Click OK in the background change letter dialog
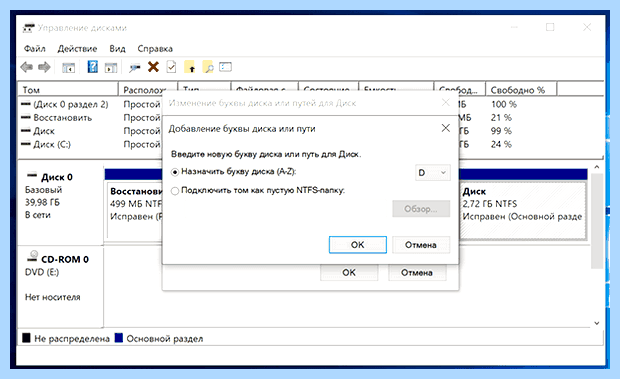The height and width of the screenshot is (379, 620). (349, 273)
